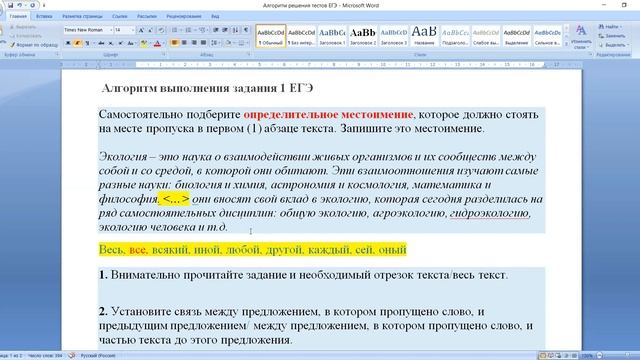Toggle superscript formatting
Screen dimensions: 640x360
(x=120, y=43)
